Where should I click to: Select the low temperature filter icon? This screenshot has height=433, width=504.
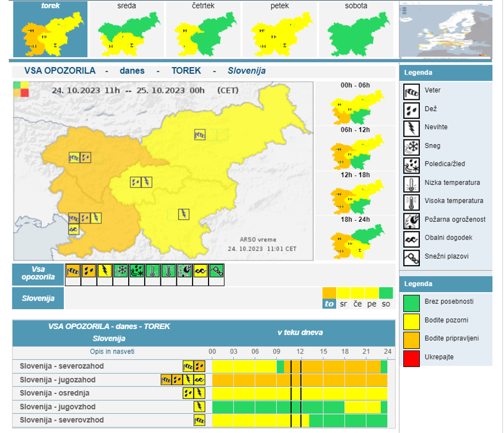[x=153, y=271]
